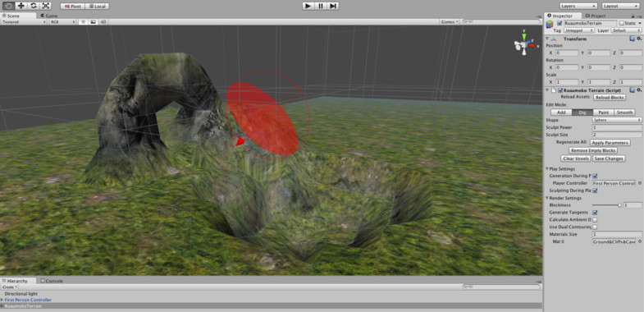Screen dimensions: 644x312
Task: Toggle scene lighting sun icon
Action: click(x=84, y=22)
